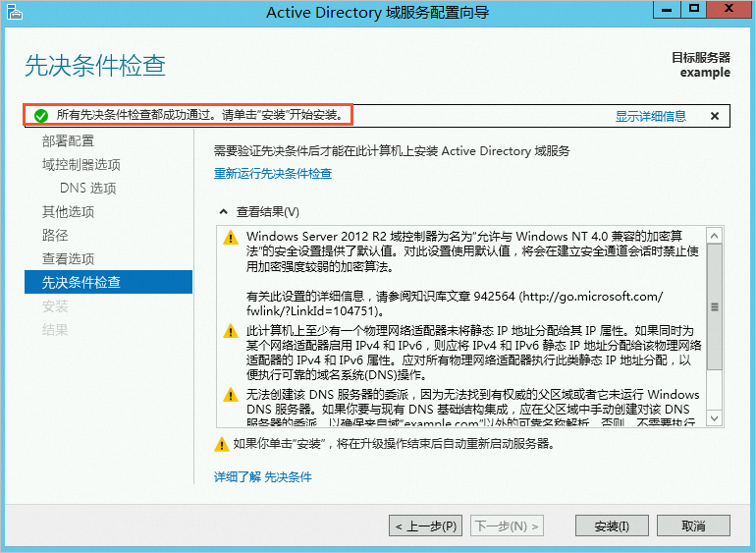756x553 pixels.
Task: Click the green success checkmark icon
Action: (x=41, y=116)
